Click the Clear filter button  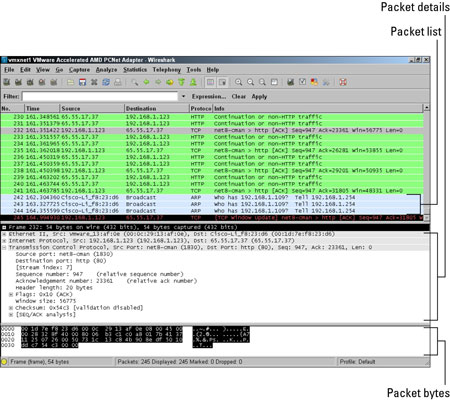239,96
